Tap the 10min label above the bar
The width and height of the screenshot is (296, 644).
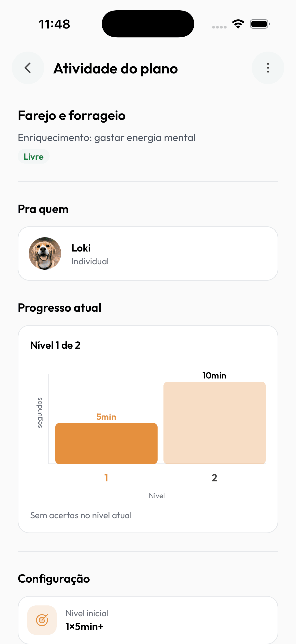214,375
